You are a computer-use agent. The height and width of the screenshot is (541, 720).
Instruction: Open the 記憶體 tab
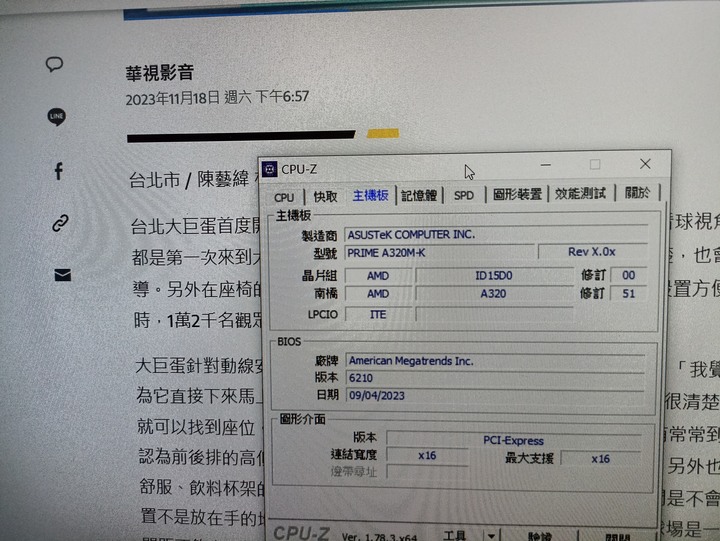(419, 196)
